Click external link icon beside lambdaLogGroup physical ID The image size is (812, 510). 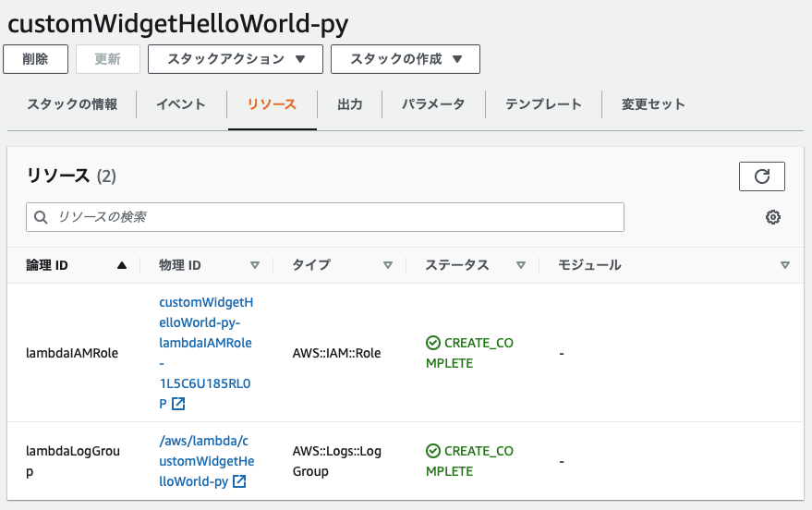(239, 481)
